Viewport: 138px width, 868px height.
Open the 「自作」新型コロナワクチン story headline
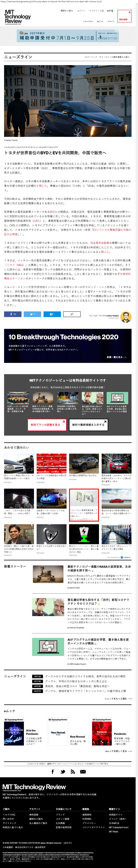click(98, 601)
